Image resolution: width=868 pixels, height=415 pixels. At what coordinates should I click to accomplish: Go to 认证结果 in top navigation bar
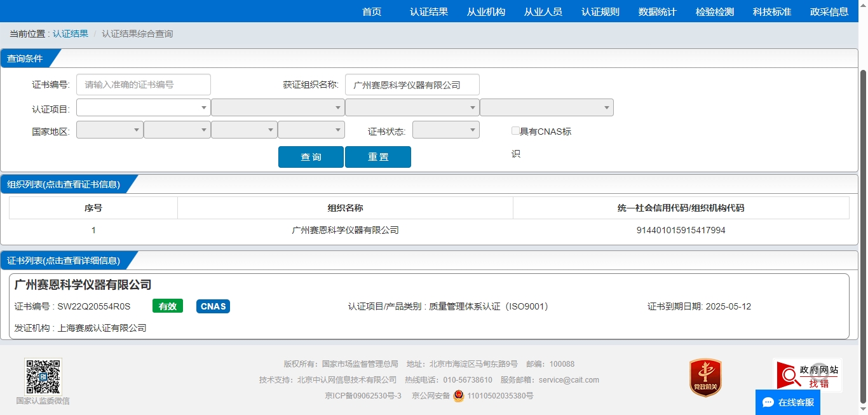429,11
